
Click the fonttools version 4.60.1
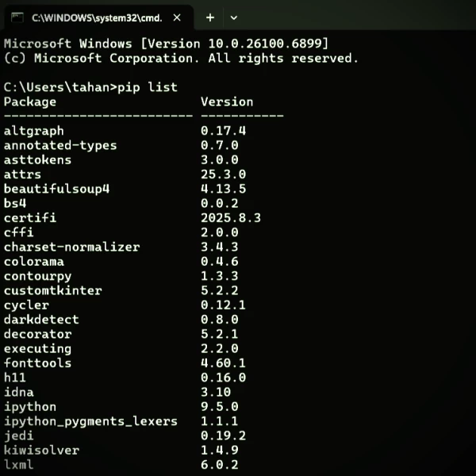tap(223, 363)
